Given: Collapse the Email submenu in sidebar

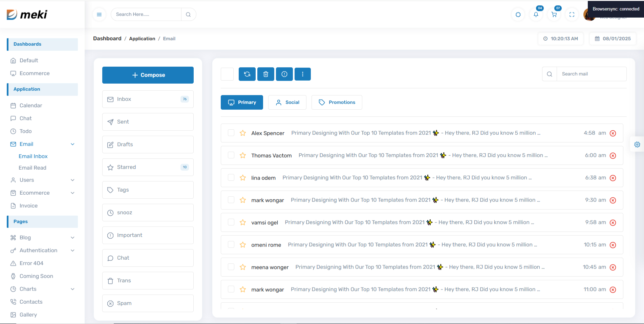Looking at the screenshot, I should 72,144.
